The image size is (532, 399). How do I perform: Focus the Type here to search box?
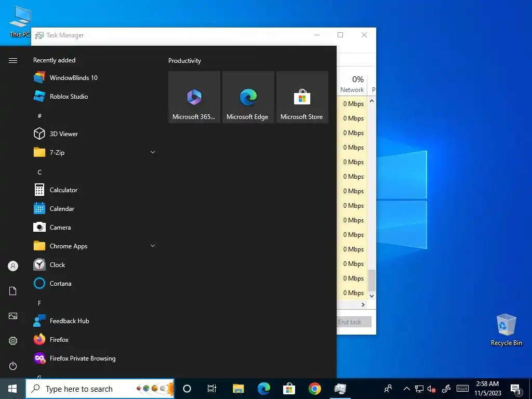(x=100, y=389)
